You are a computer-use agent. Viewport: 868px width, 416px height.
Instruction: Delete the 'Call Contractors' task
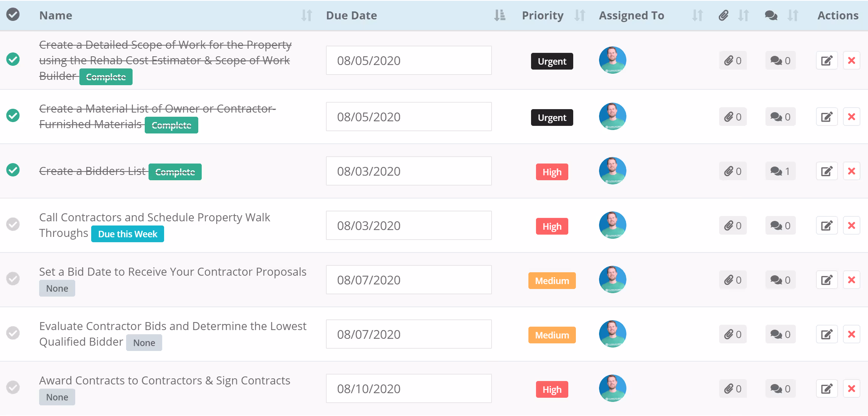(852, 225)
